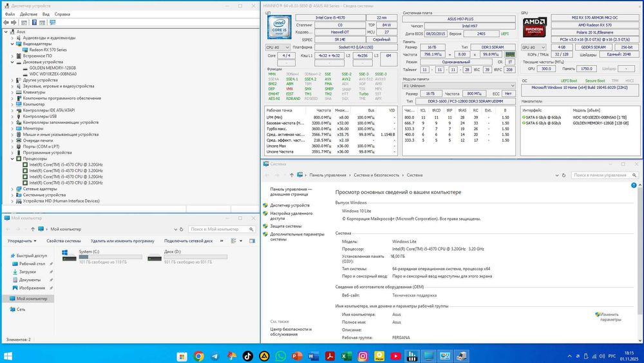The width and height of the screenshot is (644, 363).
Task: Click Up arrow in My Computer window
Action: [33, 229]
